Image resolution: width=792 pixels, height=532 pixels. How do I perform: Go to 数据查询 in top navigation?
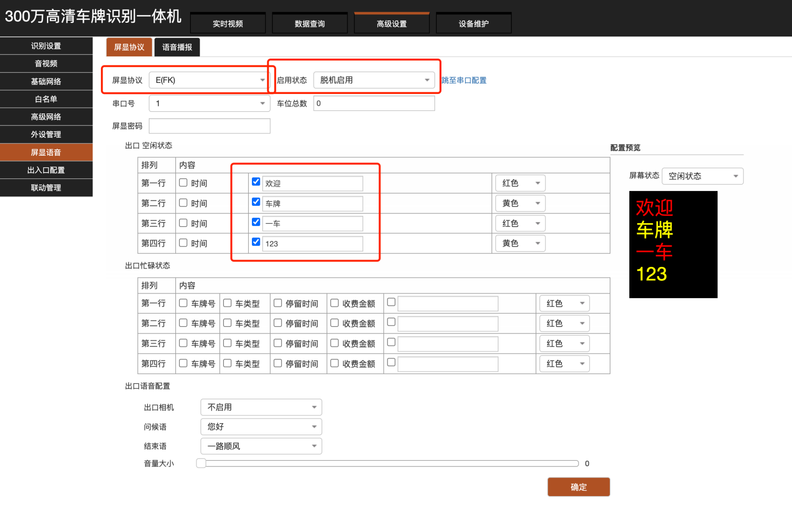pos(310,24)
